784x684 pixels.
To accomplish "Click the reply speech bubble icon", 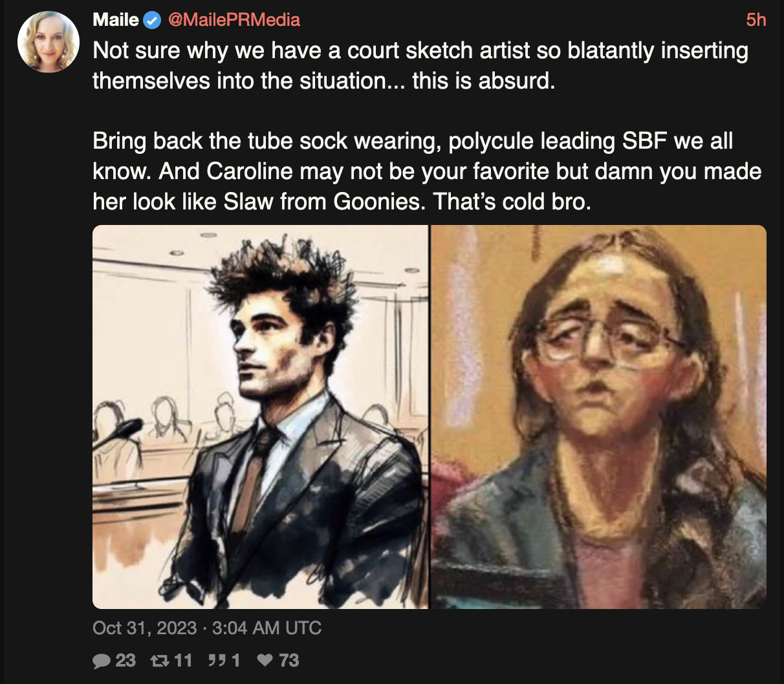I will [x=102, y=660].
